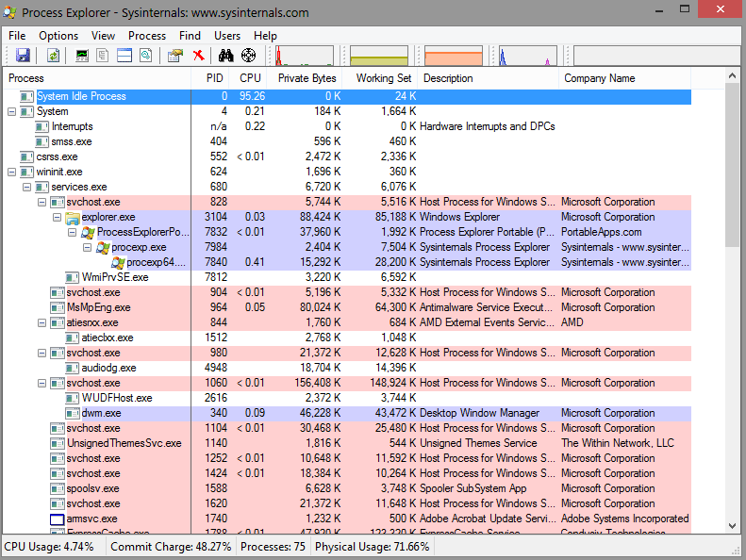
Task: Open the View menu
Action: coord(103,36)
